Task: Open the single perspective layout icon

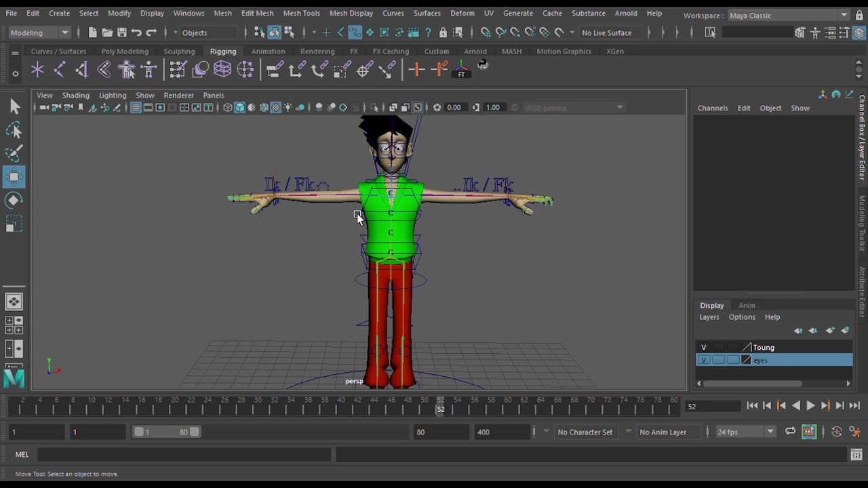Action: pyautogui.click(x=14, y=302)
